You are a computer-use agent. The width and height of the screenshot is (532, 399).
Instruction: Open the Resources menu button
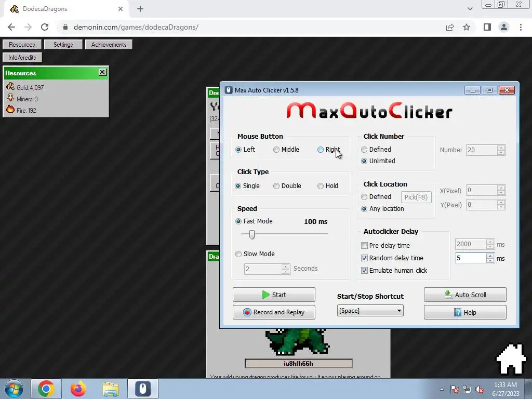tap(22, 45)
